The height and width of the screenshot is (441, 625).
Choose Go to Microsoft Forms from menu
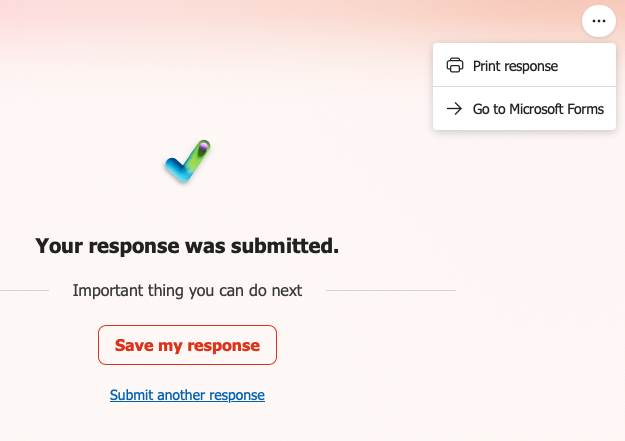tap(524, 109)
